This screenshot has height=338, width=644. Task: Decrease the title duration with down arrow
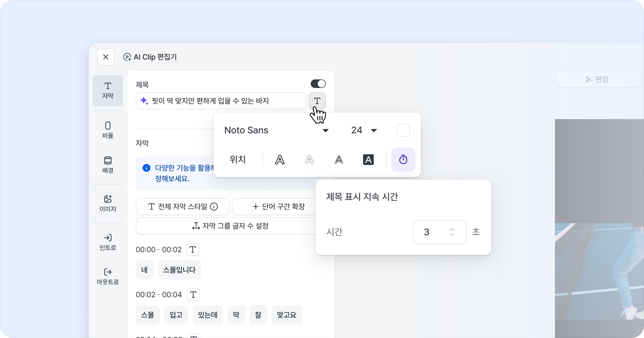(452, 235)
